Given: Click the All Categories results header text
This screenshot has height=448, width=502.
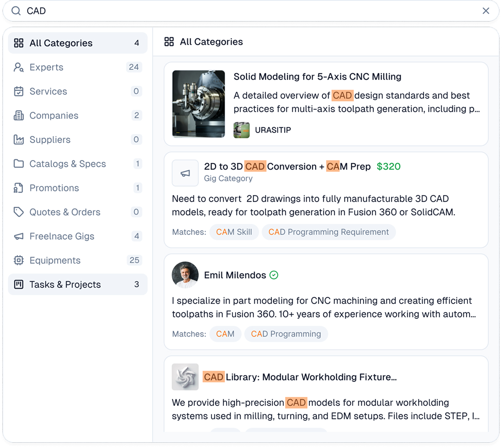Looking at the screenshot, I should click(211, 42).
